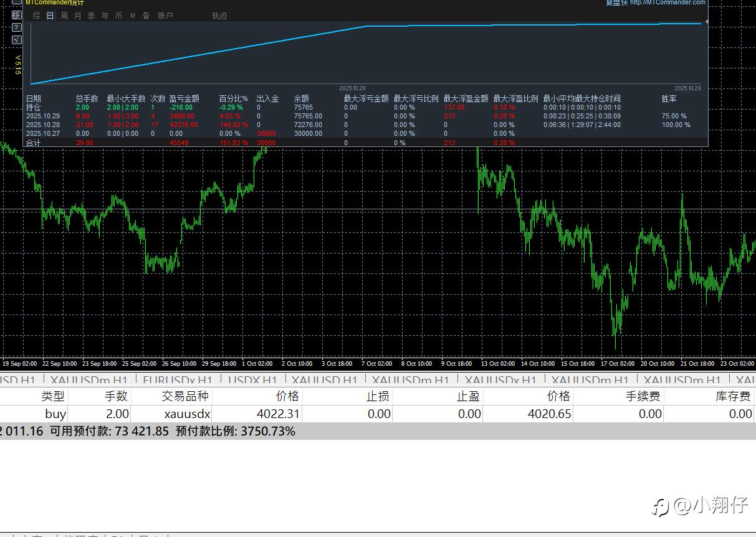756x537 pixels.
Task: Open the 账户 account tab
Action: point(165,16)
